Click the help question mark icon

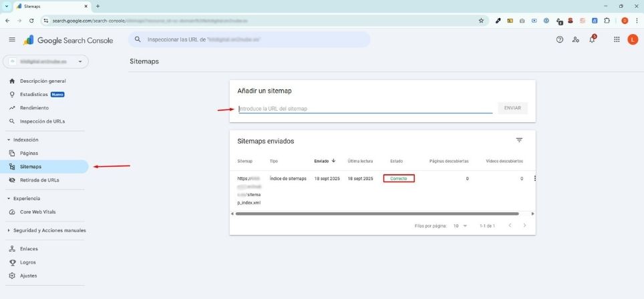click(560, 40)
